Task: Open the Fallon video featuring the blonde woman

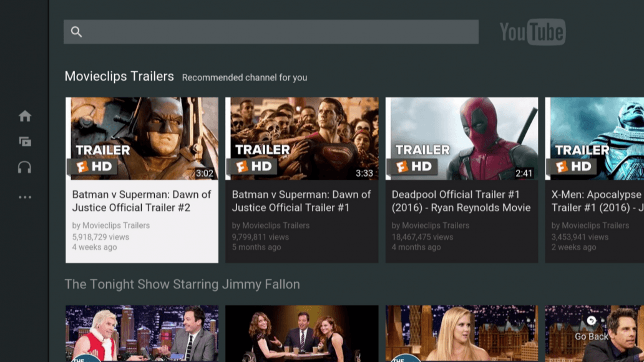Action: click(462, 333)
